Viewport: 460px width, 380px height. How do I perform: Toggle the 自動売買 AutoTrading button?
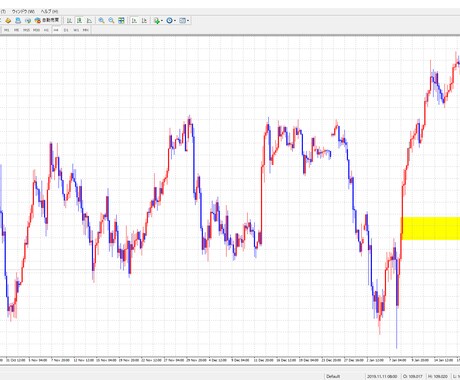[47, 21]
